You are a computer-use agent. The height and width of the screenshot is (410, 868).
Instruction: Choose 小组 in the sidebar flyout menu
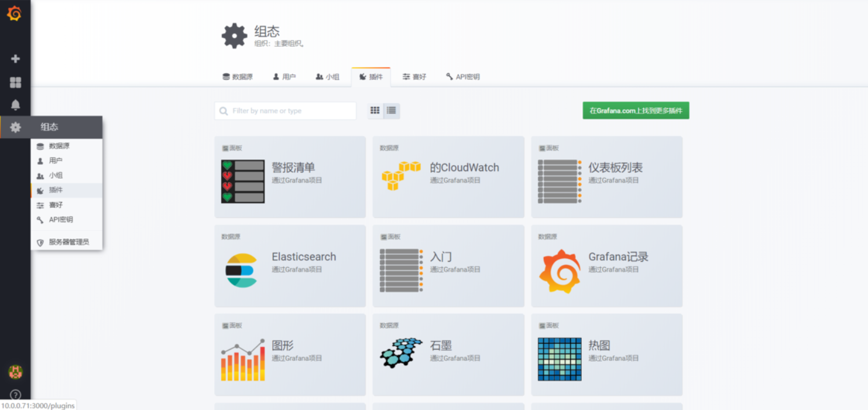pos(67,176)
